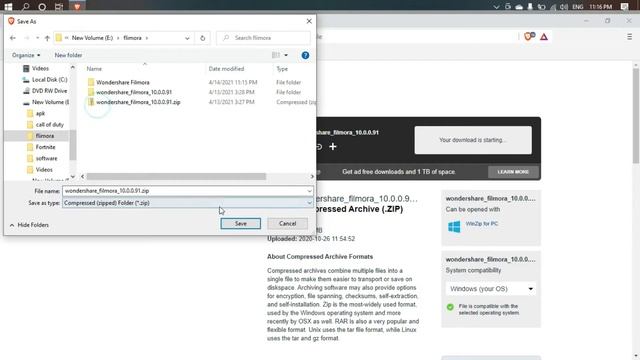This screenshot has width=640, height=360.
Task: Select New Volume (E:) in navigation tree
Action: tap(50, 102)
